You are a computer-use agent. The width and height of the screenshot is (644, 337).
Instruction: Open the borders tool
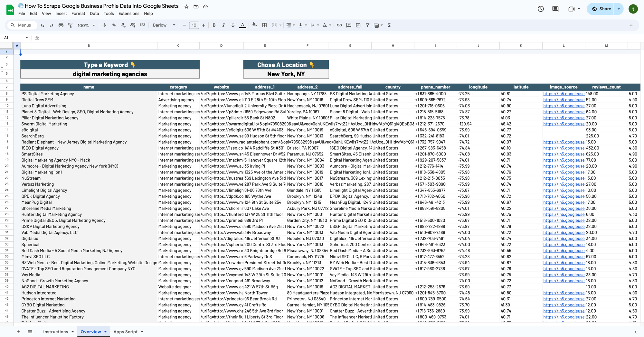tap(264, 25)
